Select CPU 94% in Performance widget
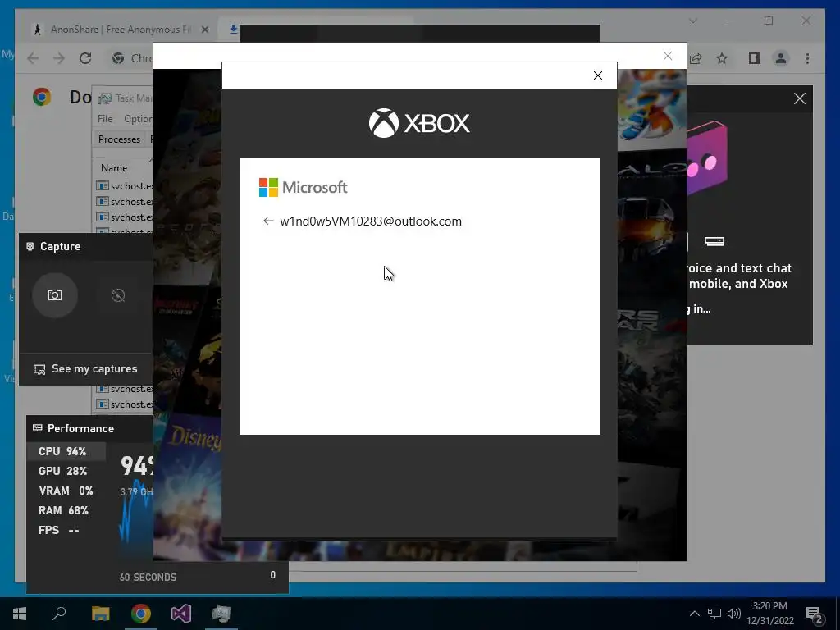 66,451
